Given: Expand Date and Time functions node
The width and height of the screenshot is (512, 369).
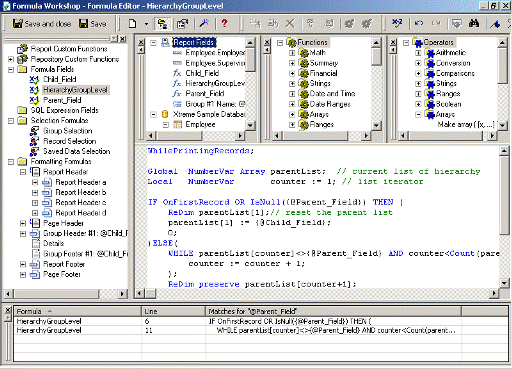Looking at the screenshot, I should click(x=292, y=94).
